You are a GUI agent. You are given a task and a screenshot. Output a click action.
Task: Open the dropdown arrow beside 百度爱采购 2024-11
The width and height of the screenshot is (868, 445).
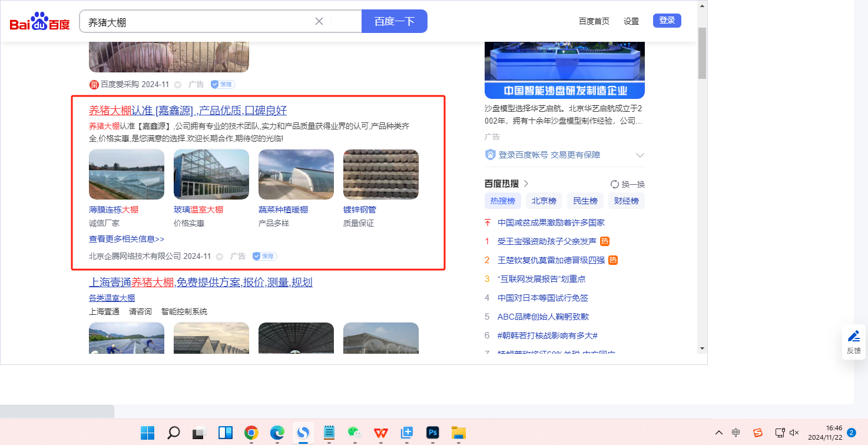[x=178, y=85]
